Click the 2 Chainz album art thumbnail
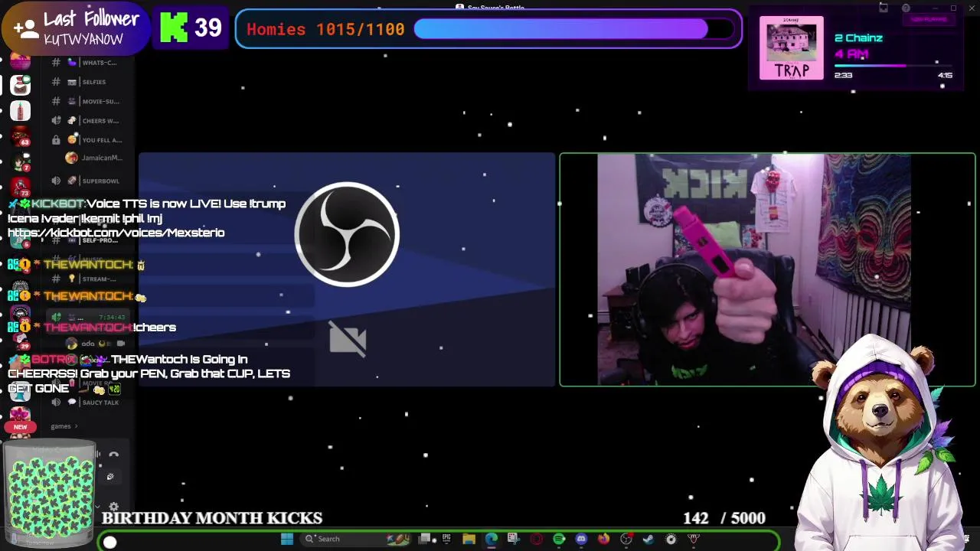The height and width of the screenshot is (551, 980). pos(792,47)
